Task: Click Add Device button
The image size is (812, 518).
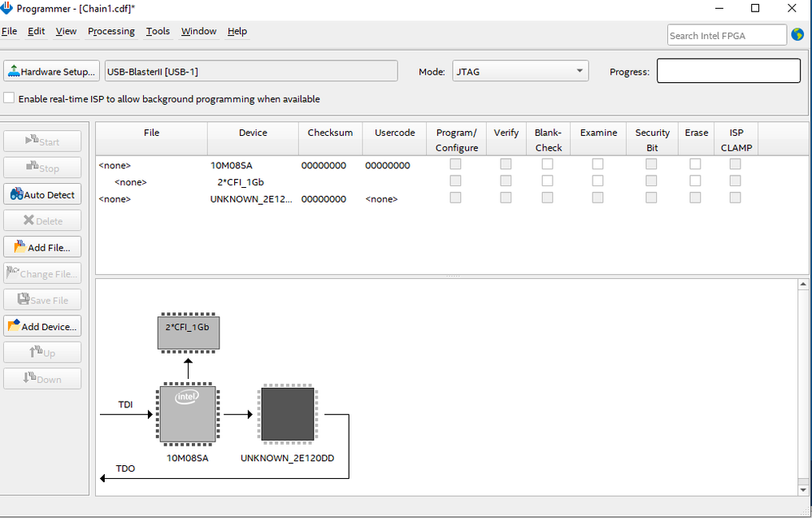Action: click(x=42, y=327)
